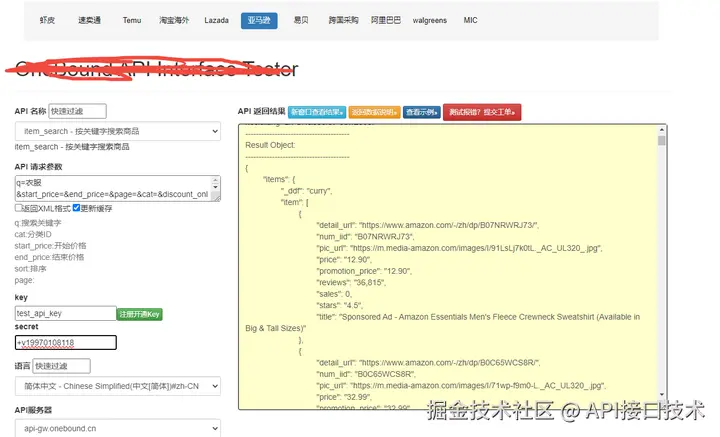The width and height of the screenshot is (720, 437).
Task: Open the Lazada tab
Action: click(x=216, y=20)
